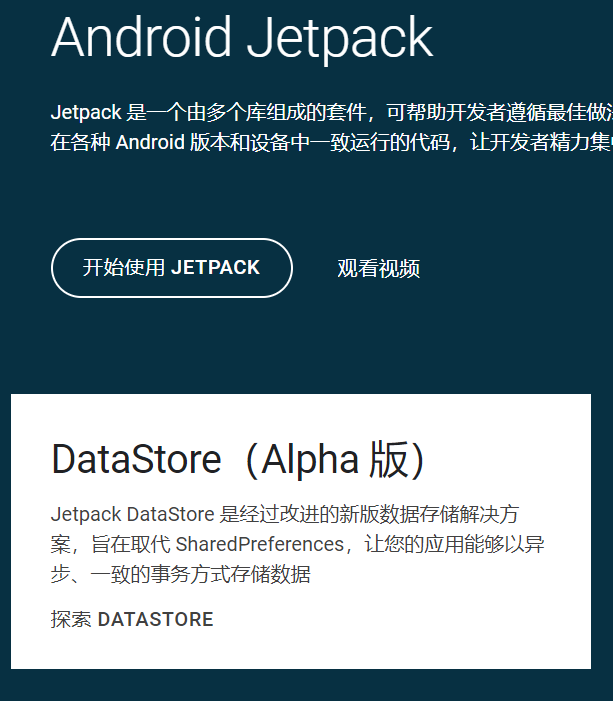The image size is (613, 701).
Task: Click the 开始使用 JETPACK button
Action: (172, 268)
